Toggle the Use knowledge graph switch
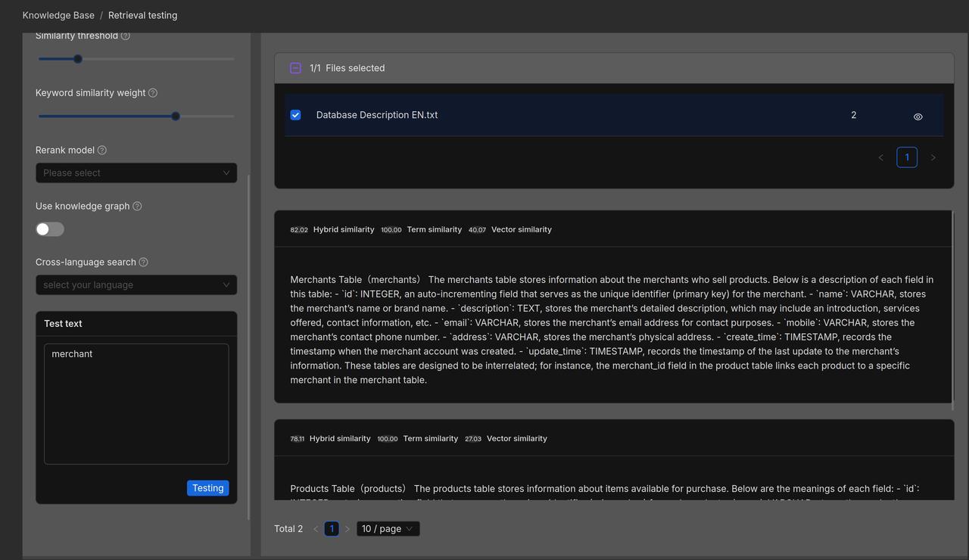Viewport: 969px width, 560px height. [x=50, y=229]
